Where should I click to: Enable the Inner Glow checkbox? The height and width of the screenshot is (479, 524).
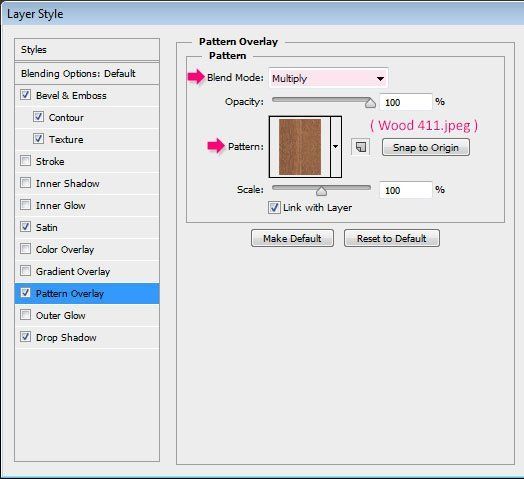[x=25, y=205]
